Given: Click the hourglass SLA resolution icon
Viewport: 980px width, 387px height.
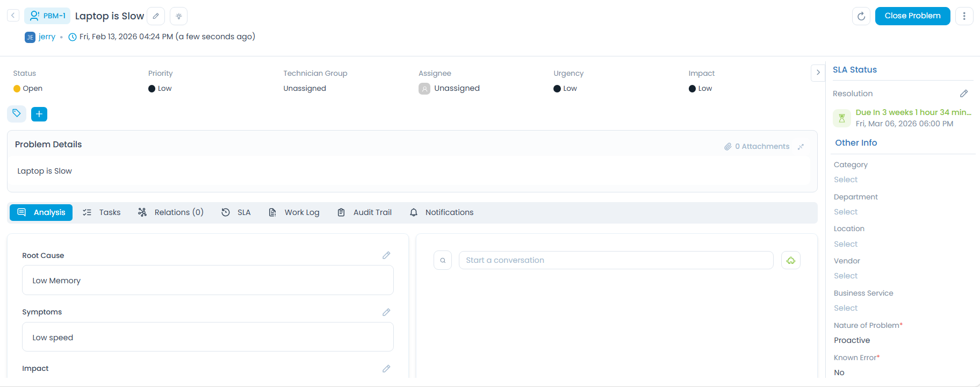Looking at the screenshot, I should [842, 118].
